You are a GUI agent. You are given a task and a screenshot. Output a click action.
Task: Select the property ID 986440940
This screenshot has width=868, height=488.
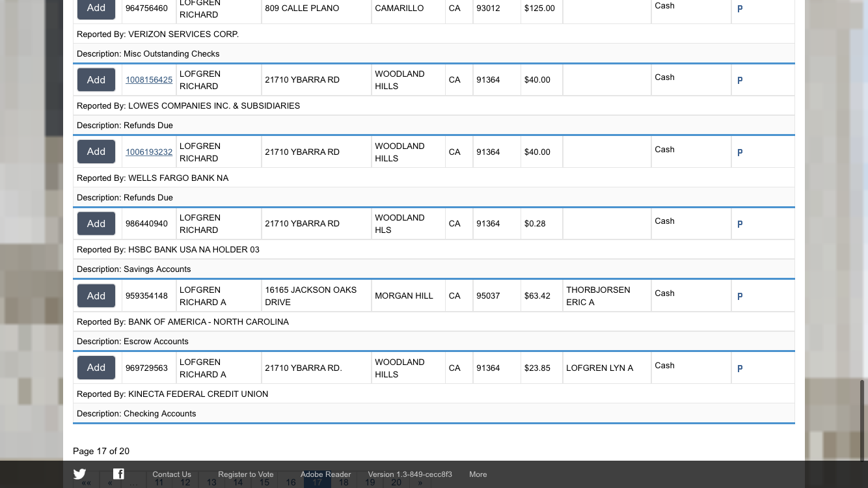pos(146,223)
